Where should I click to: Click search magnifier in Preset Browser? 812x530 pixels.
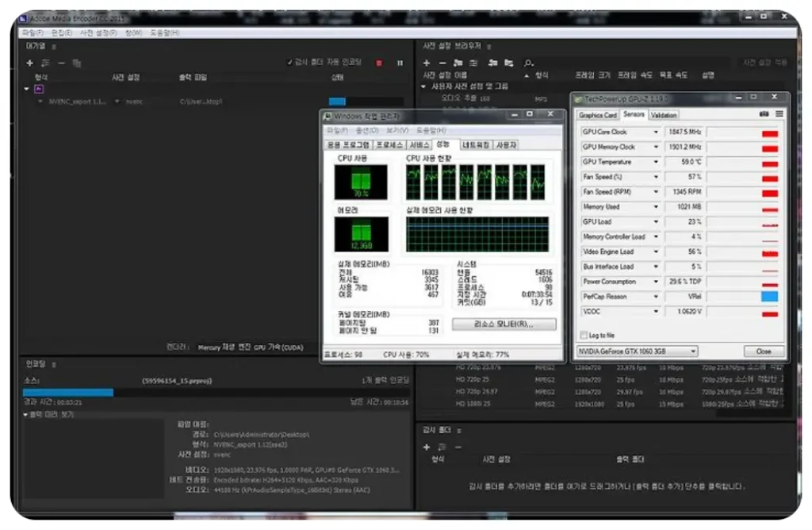528,63
